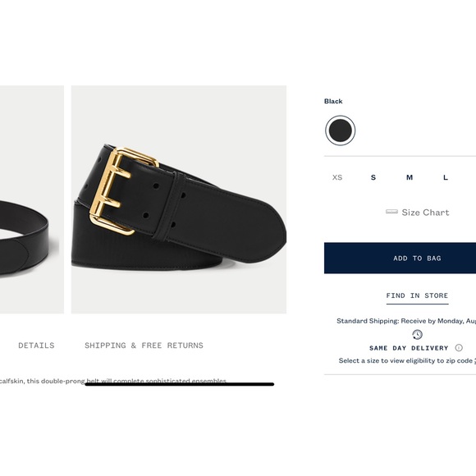Click the Same Day Delivery heading
Screen dimensions: 476x476
[409, 348]
